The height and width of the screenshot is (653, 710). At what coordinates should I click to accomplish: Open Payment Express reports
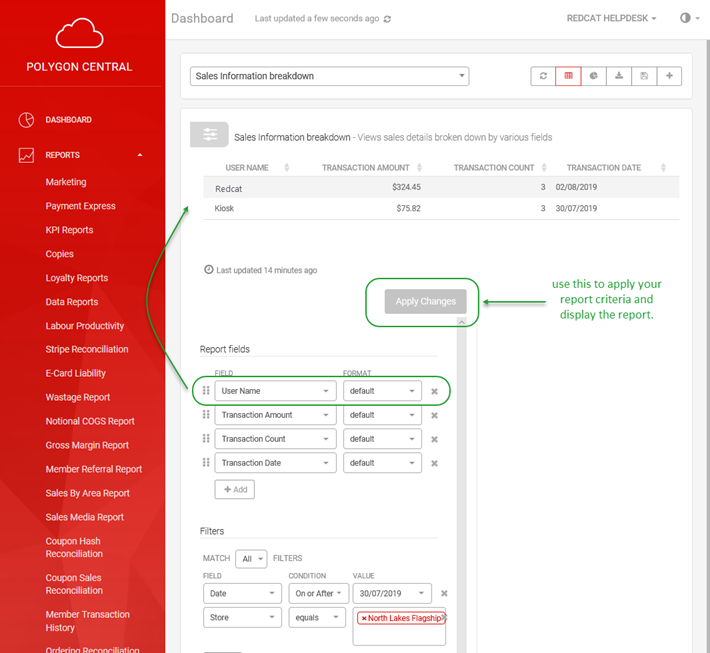coord(80,206)
